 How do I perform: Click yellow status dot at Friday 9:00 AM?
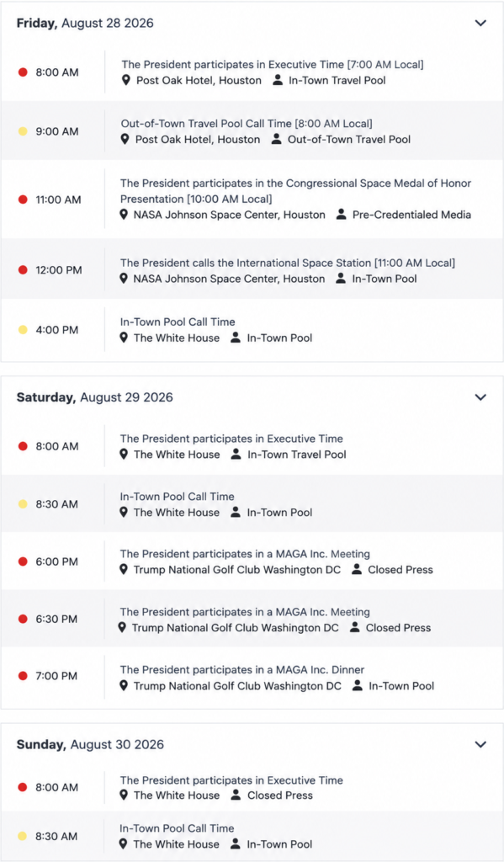pos(23,131)
